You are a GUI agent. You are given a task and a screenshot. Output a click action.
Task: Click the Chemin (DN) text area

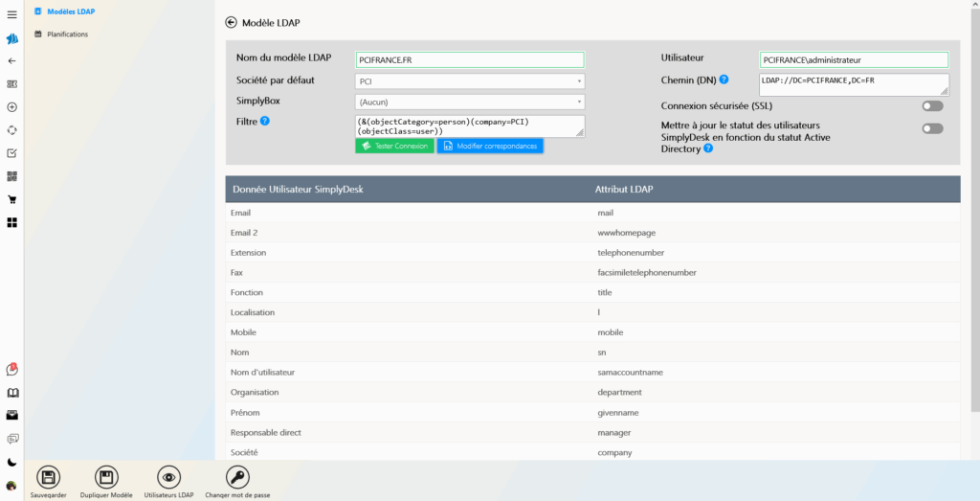pos(854,85)
